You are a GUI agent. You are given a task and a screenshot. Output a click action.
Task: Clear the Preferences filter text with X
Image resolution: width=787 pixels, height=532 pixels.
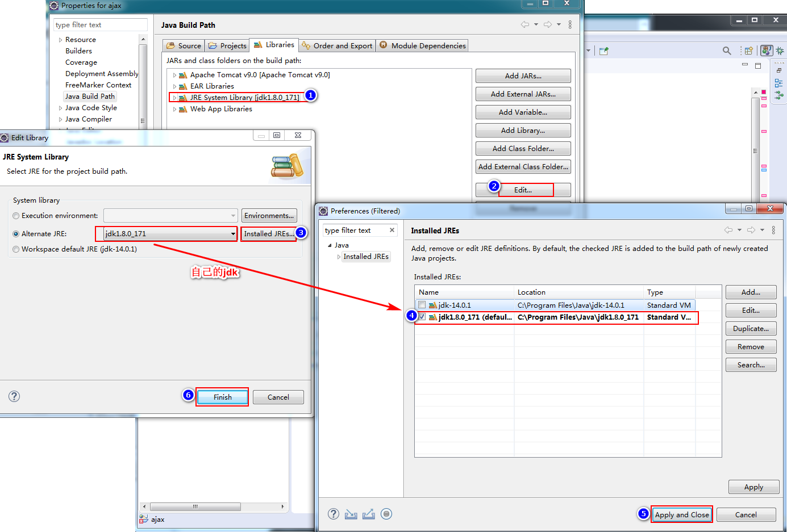point(392,230)
